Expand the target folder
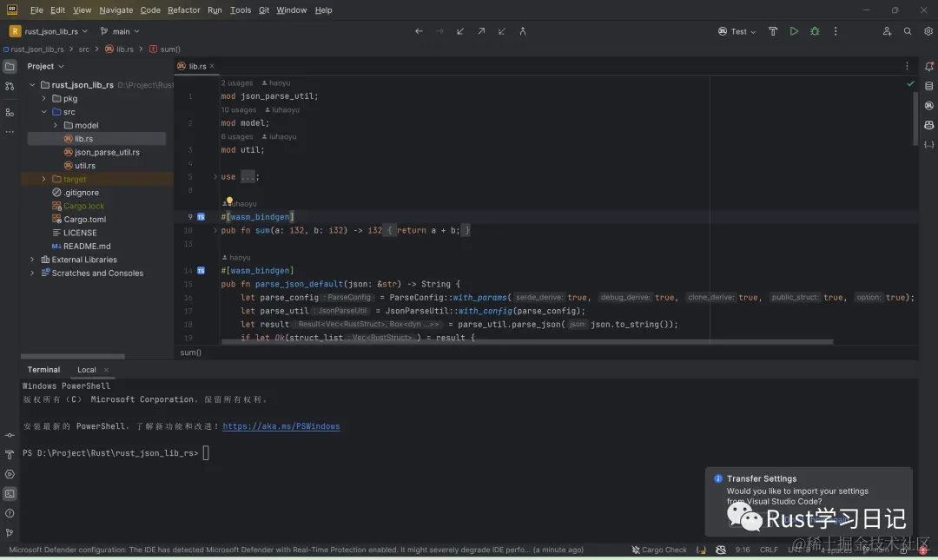 click(43, 179)
